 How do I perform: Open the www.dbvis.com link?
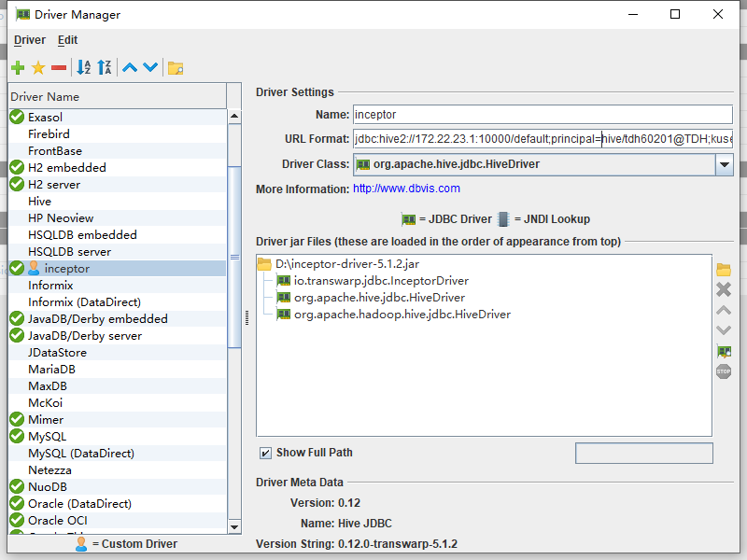406,189
